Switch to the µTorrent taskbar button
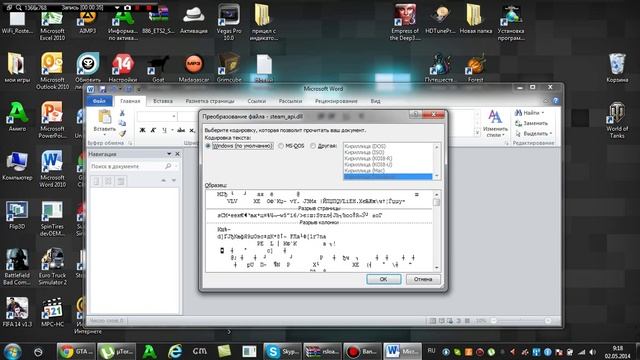This screenshot has width=640, height=360. tap(116, 351)
